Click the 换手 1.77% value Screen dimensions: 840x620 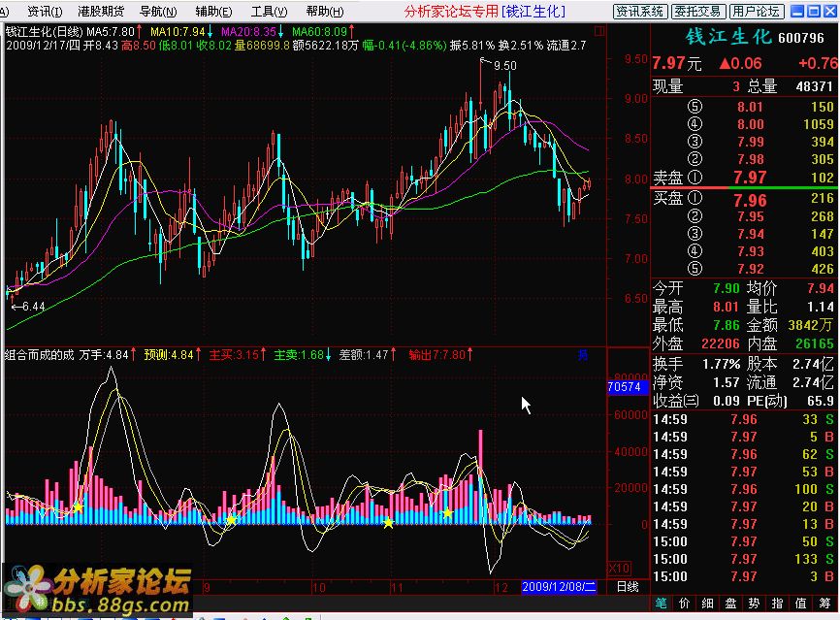tap(722, 365)
